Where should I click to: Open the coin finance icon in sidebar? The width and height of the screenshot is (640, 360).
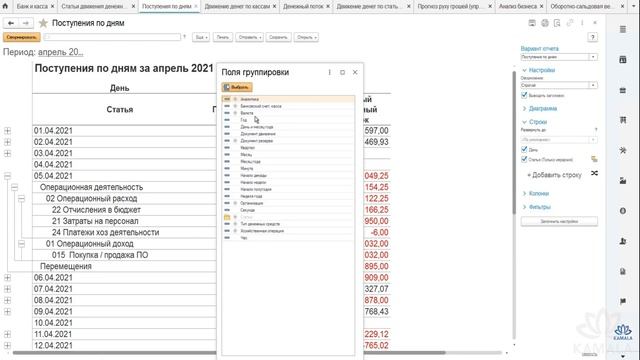point(622,211)
